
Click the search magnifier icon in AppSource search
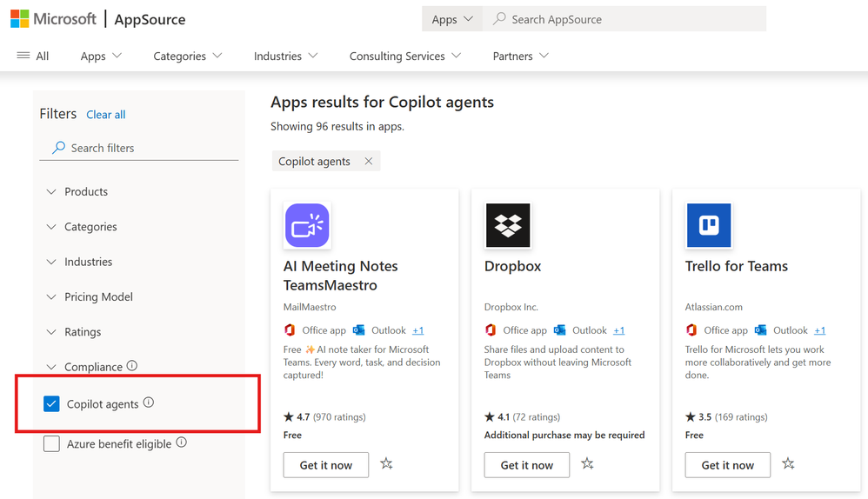click(499, 19)
